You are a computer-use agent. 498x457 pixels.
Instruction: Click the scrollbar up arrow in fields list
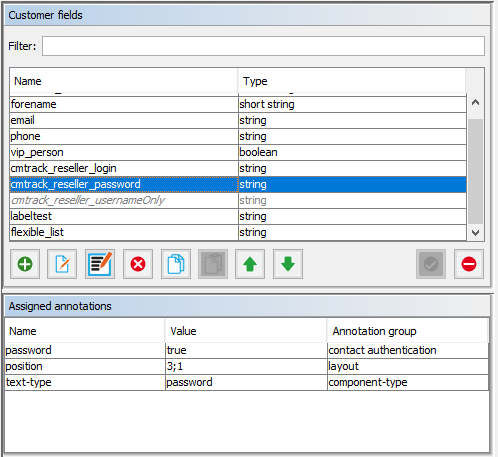[476, 102]
